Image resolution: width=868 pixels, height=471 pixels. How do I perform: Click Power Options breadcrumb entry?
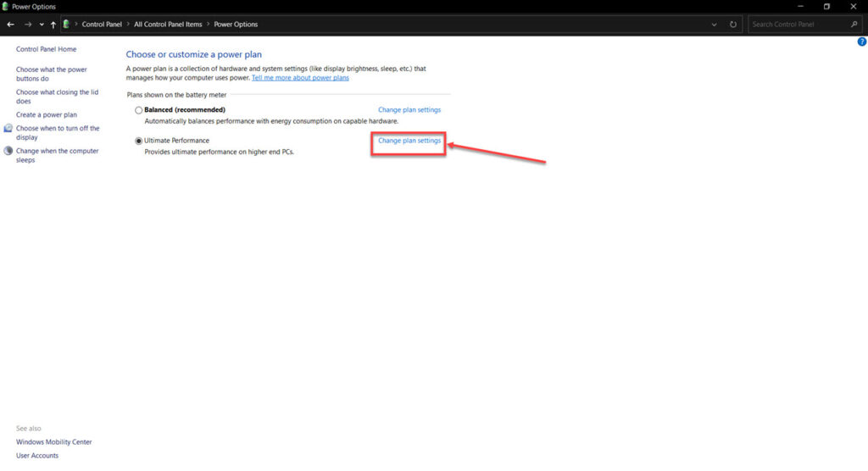click(236, 25)
